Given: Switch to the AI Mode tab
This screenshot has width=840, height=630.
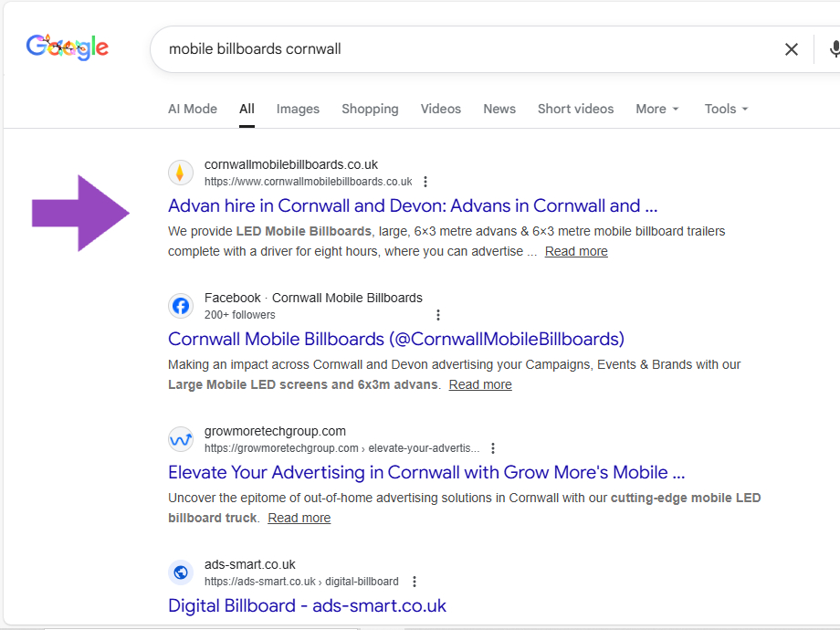Looking at the screenshot, I should point(193,109).
